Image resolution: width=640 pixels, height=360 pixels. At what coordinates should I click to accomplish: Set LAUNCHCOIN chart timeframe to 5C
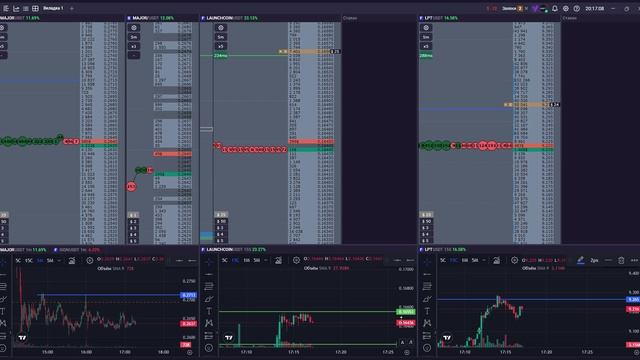coord(225,260)
